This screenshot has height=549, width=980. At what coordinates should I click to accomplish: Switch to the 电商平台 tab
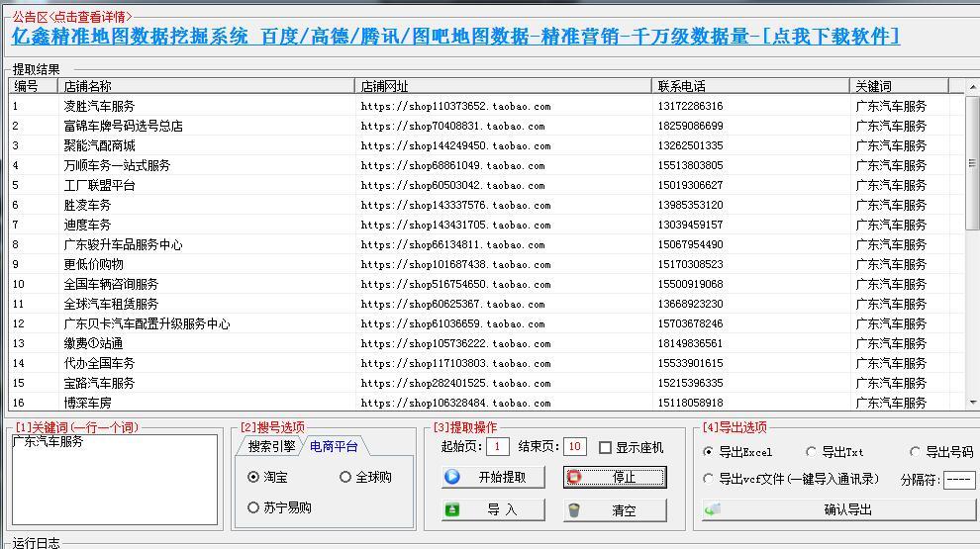(x=334, y=446)
